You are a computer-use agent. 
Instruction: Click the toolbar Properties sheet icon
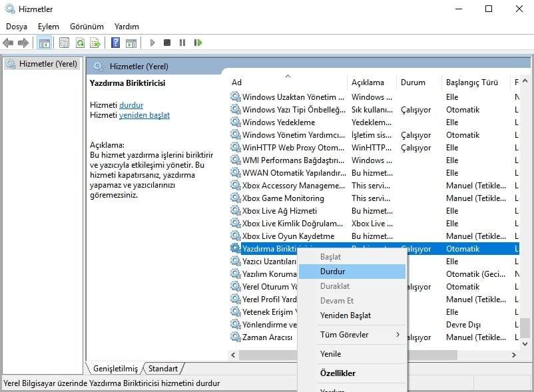point(64,43)
